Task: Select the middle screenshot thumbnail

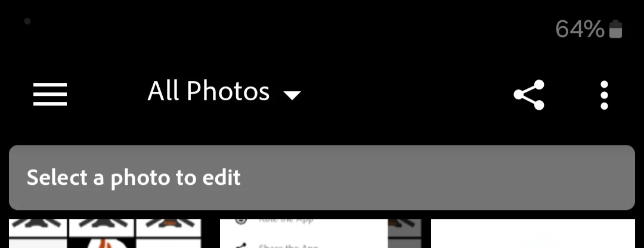Action: (321, 233)
